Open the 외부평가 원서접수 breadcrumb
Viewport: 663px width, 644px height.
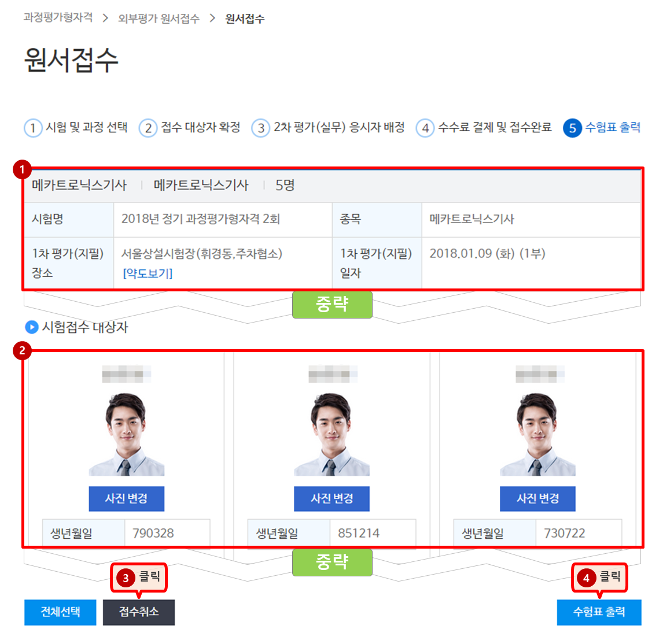click(159, 18)
